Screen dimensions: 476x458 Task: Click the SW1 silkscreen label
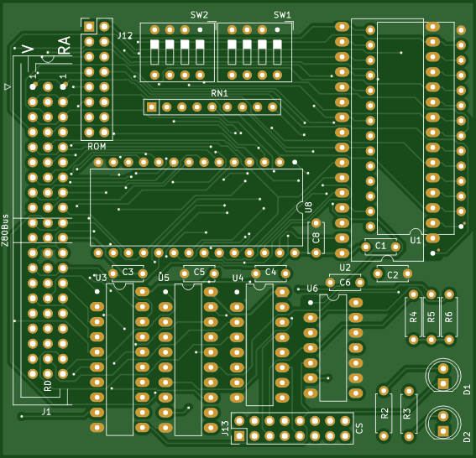(282, 15)
